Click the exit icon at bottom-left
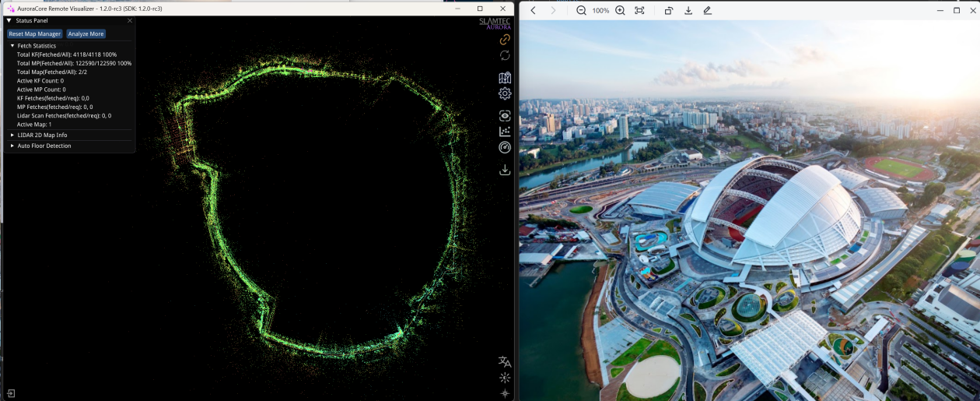Screen dimensions: 980x401 click(x=11, y=393)
